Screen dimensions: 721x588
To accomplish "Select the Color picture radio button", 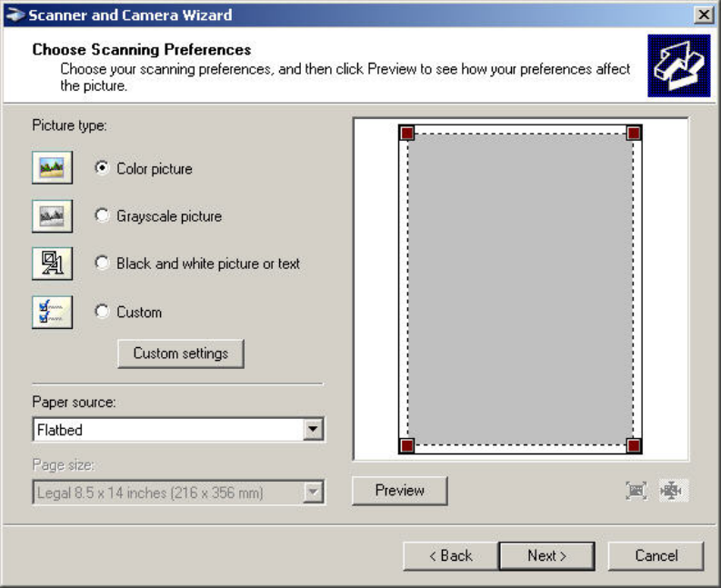I will point(102,168).
